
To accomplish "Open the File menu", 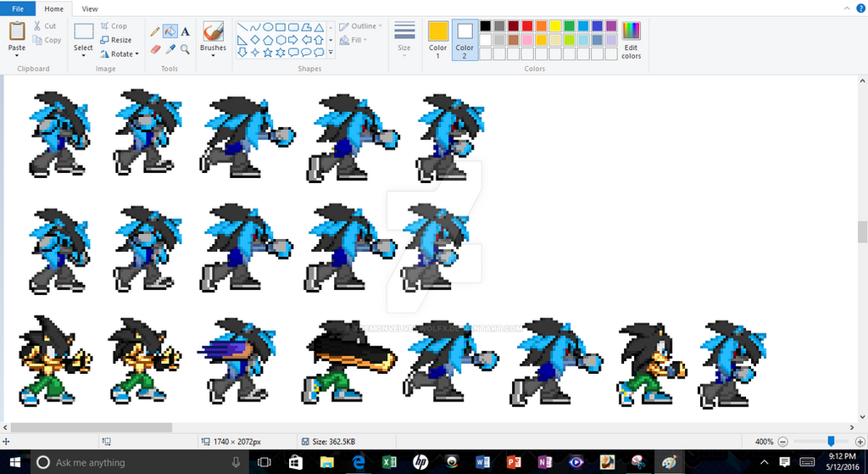I will click(18, 8).
